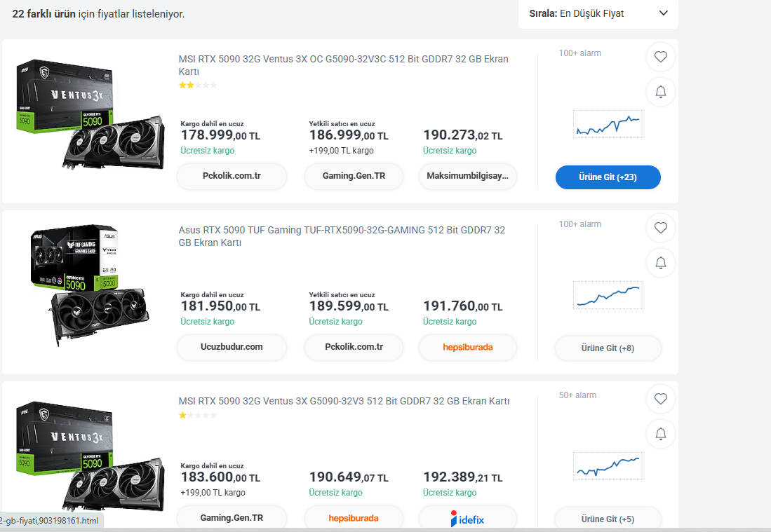View MSI Ventus 3X G5090-32V3 product image
This screenshot has height=532, width=771.
click(x=90, y=456)
